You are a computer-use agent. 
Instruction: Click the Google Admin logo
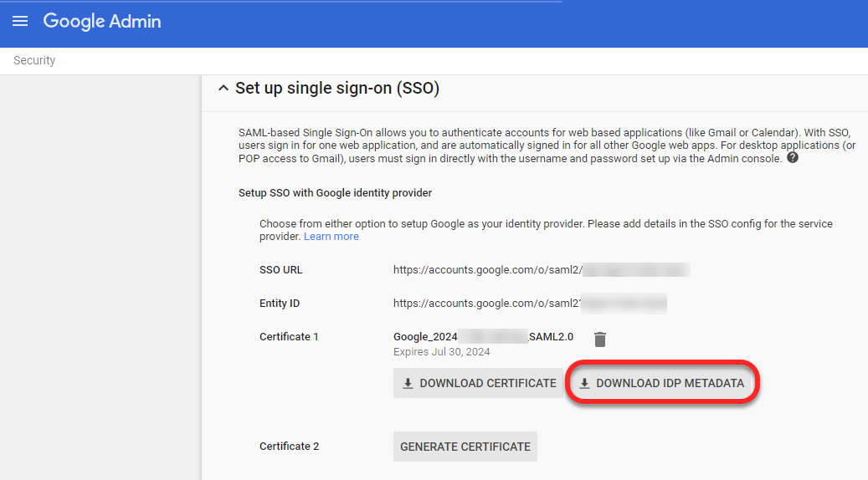102,21
